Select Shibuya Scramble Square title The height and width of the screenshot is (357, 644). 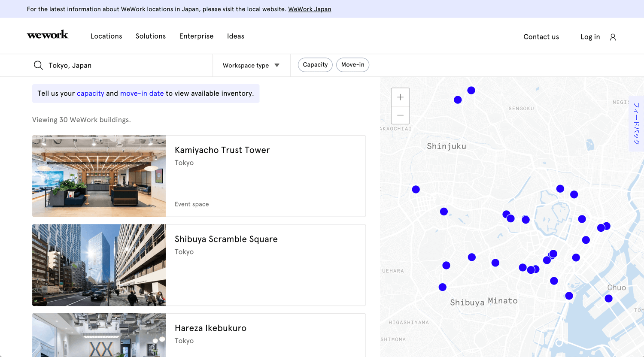(x=226, y=239)
